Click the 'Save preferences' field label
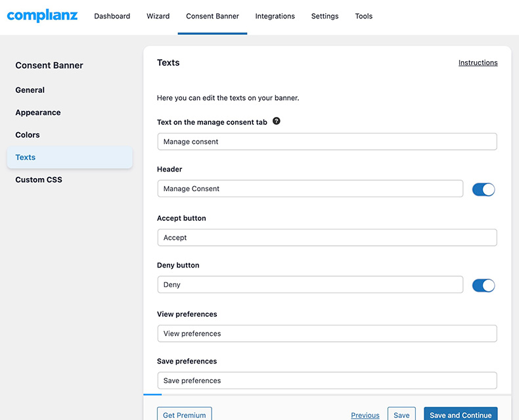The height and width of the screenshot is (420, 519). tap(187, 362)
